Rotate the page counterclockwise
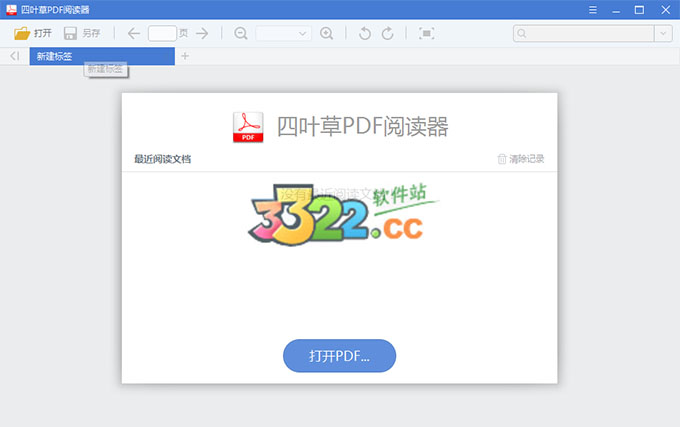680x427 pixels. 365,33
